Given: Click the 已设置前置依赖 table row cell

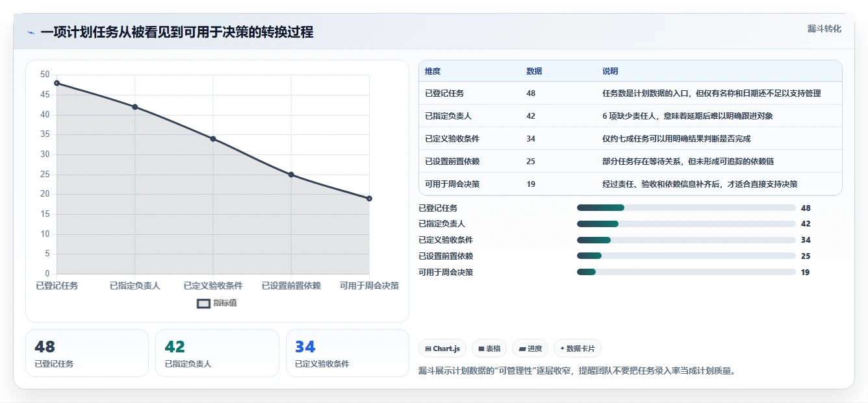Looking at the screenshot, I should [x=452, y=162].
